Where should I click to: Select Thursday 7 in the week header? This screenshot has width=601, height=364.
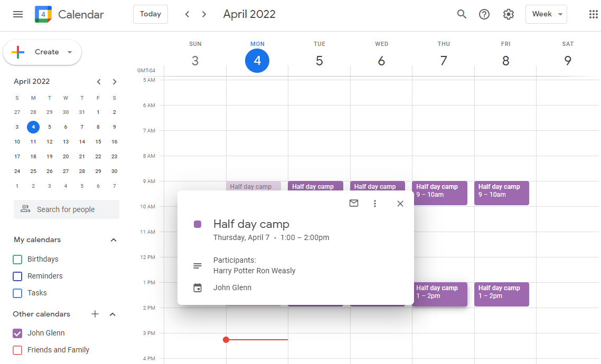pos(444,61)
